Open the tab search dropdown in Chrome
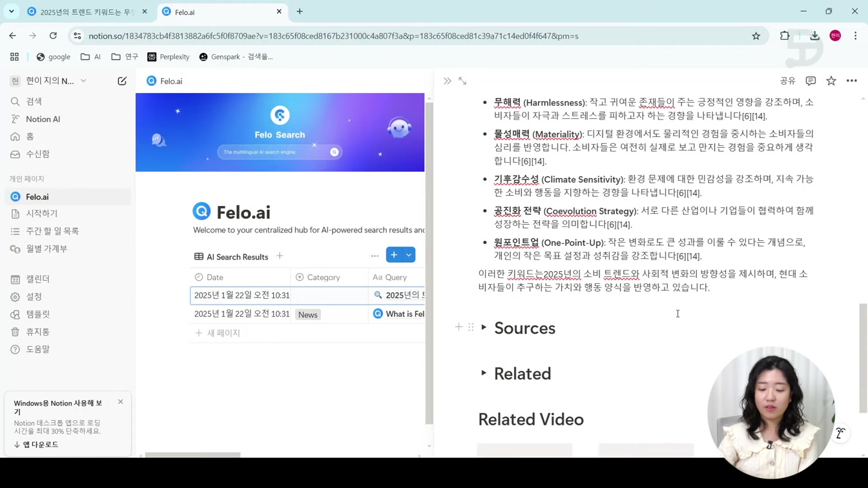The width and height of the screenshot is (868, 488). point(11,12)
